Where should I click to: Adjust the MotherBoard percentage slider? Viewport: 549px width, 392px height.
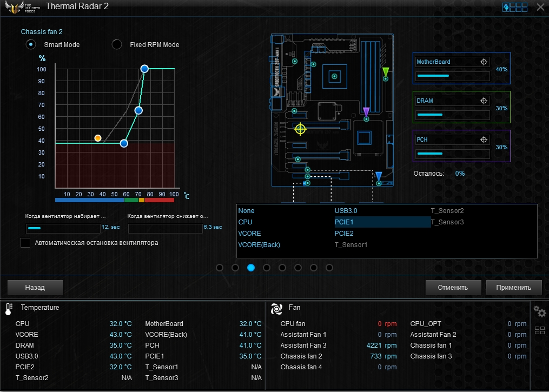point(453,76)
